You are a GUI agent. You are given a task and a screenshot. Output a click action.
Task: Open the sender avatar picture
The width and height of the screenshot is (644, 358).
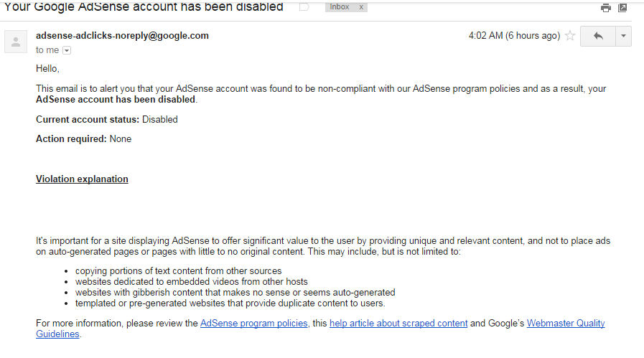point(16,42)
